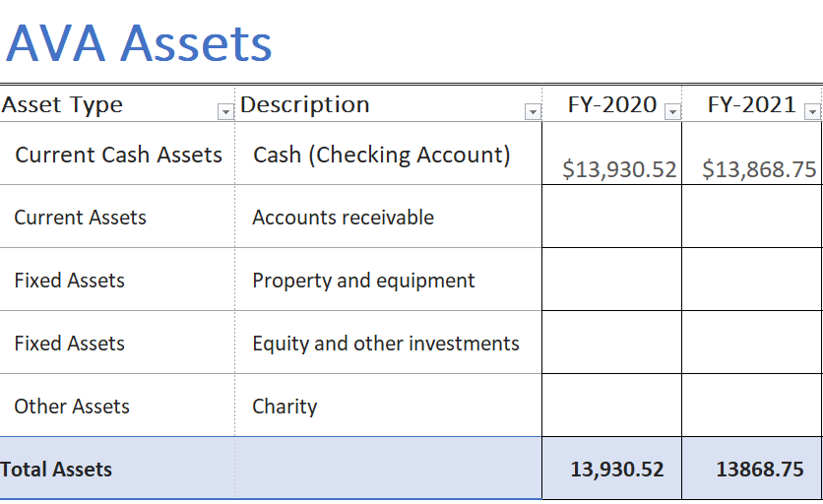Click the $13,930.52 FY-2020 cash value
The image size is (823, 504).
click(619, 169)
